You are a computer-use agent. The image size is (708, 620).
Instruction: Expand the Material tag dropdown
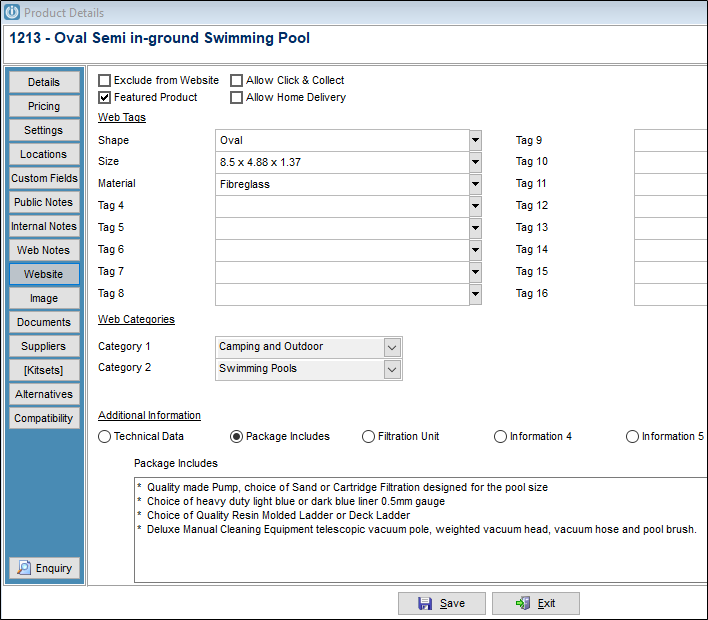[x=475, y=184]
